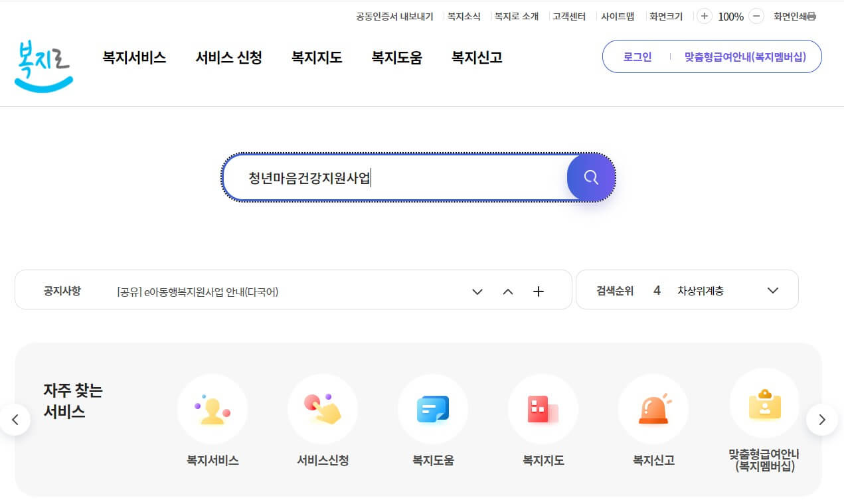Click the right carousel arrow for more services
The image size is (844, 504).
coord(822,420)
